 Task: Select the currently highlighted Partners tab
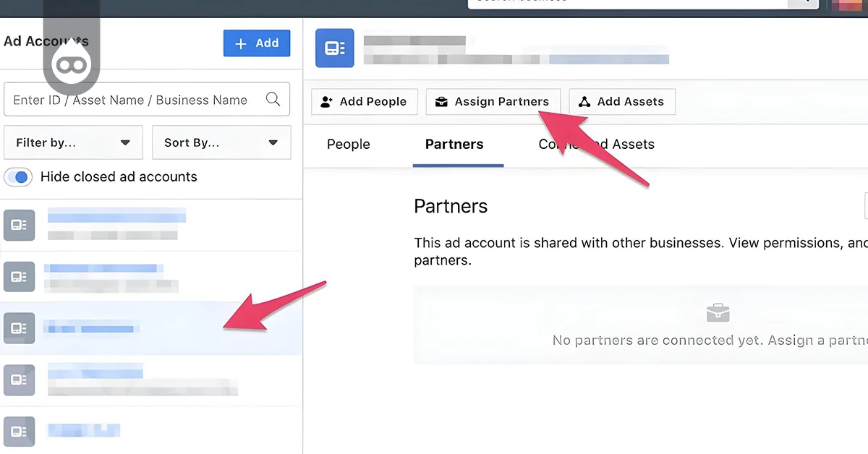(x=454, y=145)
